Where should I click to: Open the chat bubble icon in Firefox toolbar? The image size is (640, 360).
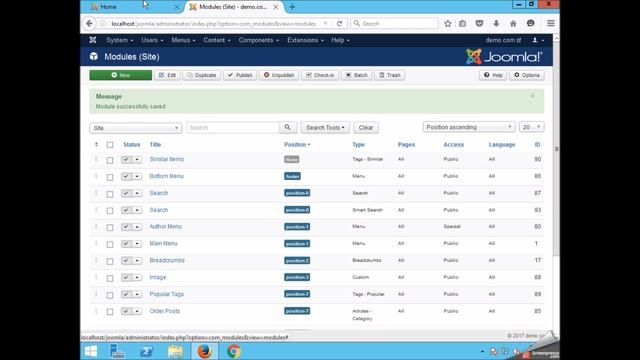pyautogui.click(x=531, y=24)
